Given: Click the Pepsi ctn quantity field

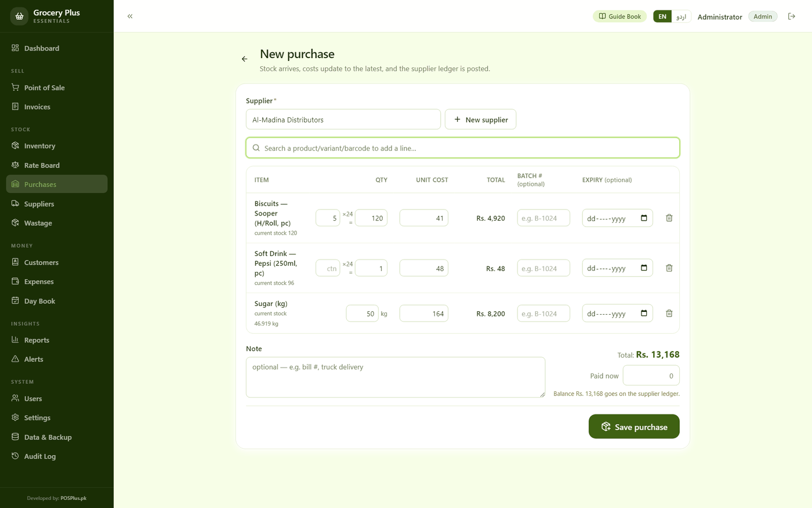Looking at the screenshot, I should coord(328,268).
